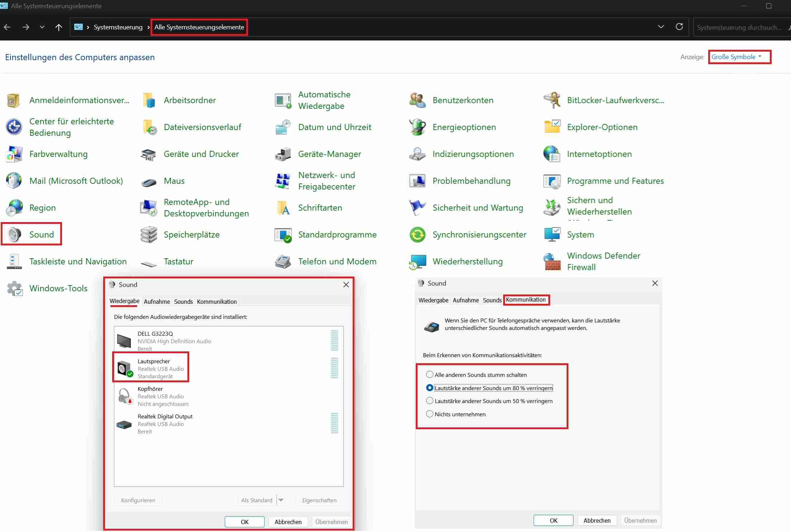Click the Maus icon

coord(148,182)
